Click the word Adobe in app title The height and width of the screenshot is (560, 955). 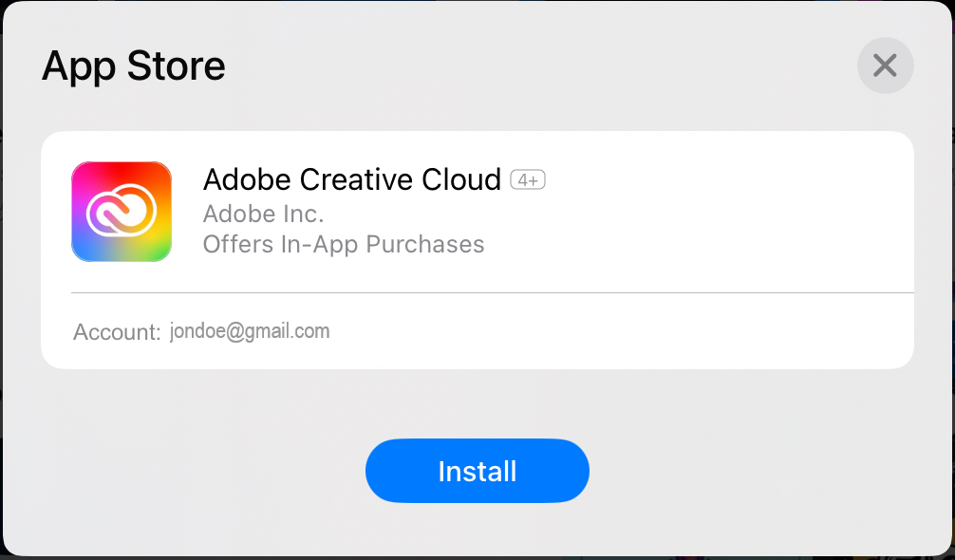coord(247,179)
